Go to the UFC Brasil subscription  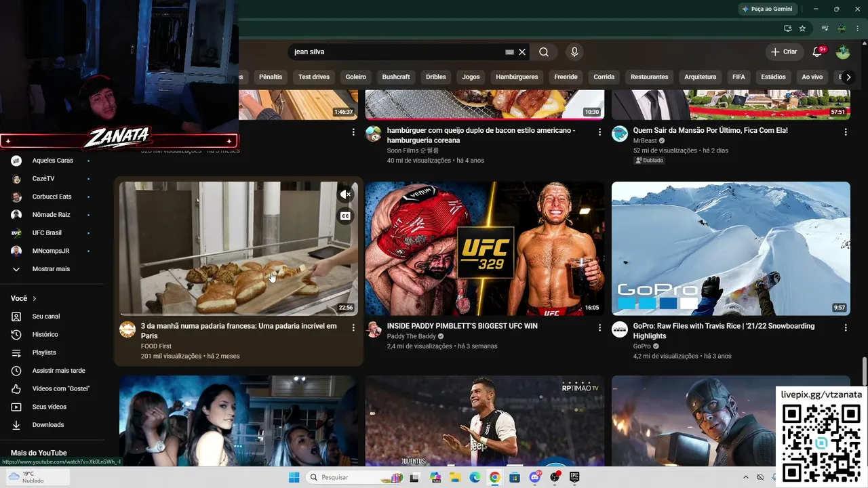coord(47,233)
